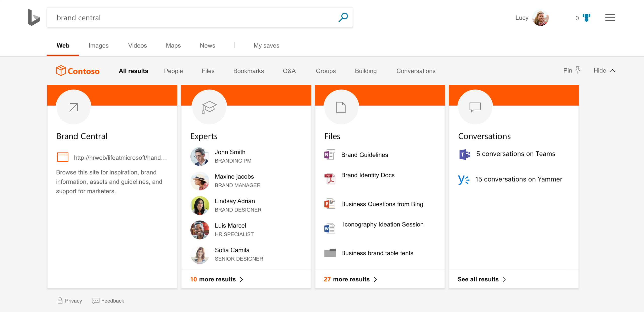
Task: Open Lindsay Adrian's name link
Action: click(235, 201)
